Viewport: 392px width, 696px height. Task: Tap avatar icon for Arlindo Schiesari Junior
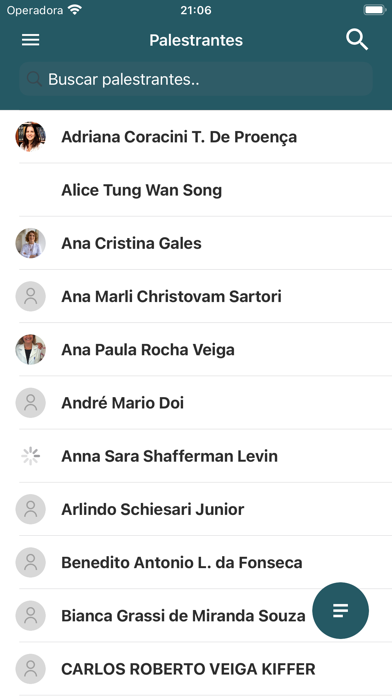31,510
